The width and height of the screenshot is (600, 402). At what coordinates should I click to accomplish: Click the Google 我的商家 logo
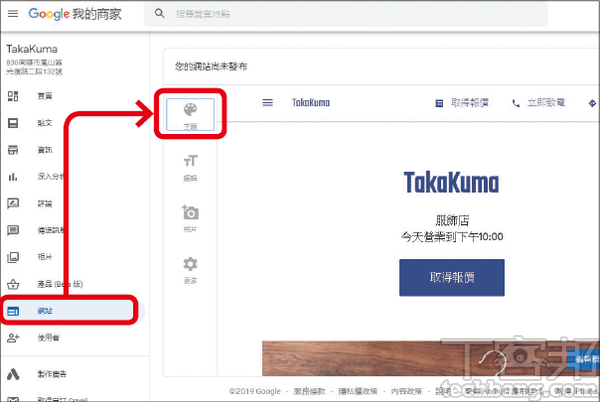click(x=75, y=14)
